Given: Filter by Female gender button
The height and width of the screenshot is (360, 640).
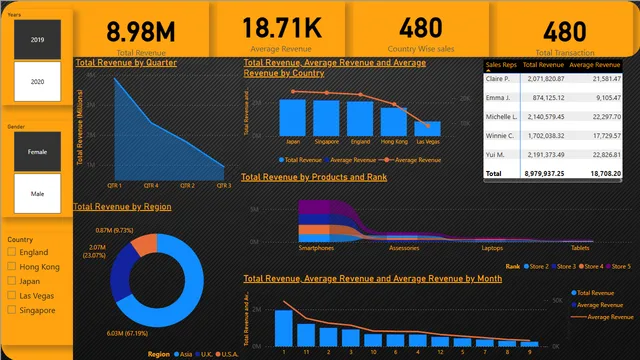Looking at the screenshot, I should pyautogui.click(x=37, y=151).
